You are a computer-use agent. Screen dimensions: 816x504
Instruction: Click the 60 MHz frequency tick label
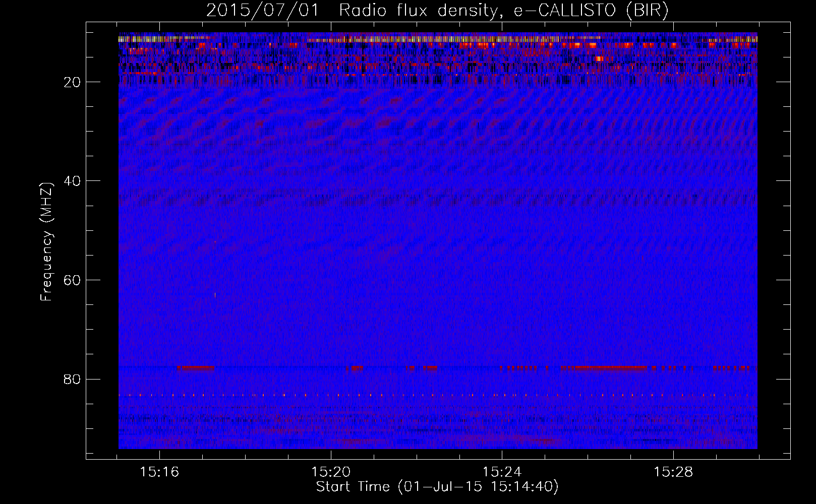73,280
